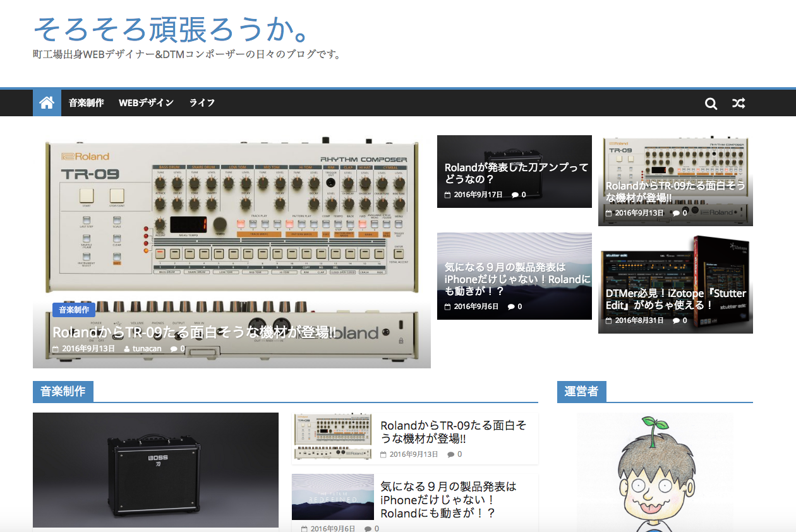The image size is (796, 532).
Task: Open the post DTMer必見！iZotope『Stutter Edit』がめちゃ使える！
Action: tap(676, 299)
